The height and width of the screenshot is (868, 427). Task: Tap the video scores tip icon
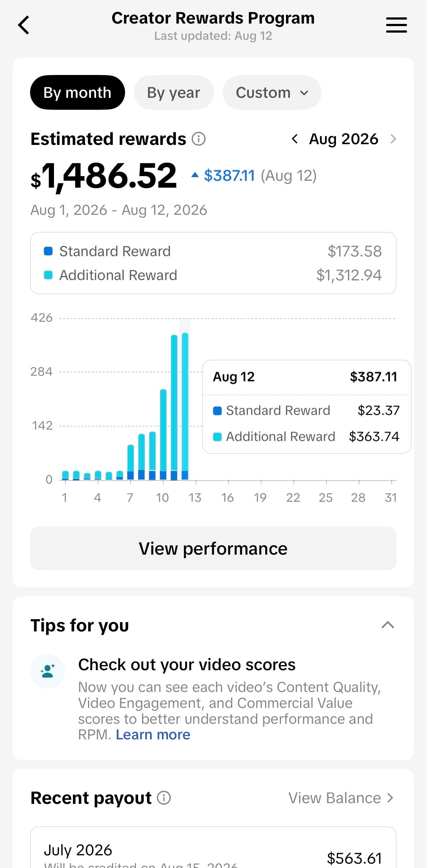click(47, 671)
